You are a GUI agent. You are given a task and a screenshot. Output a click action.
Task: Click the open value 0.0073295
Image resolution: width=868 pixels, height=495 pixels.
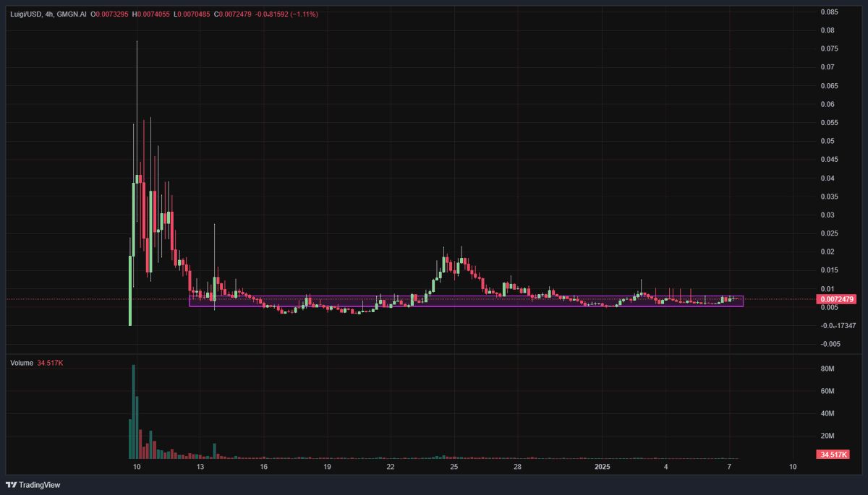[x=114, y=14]
